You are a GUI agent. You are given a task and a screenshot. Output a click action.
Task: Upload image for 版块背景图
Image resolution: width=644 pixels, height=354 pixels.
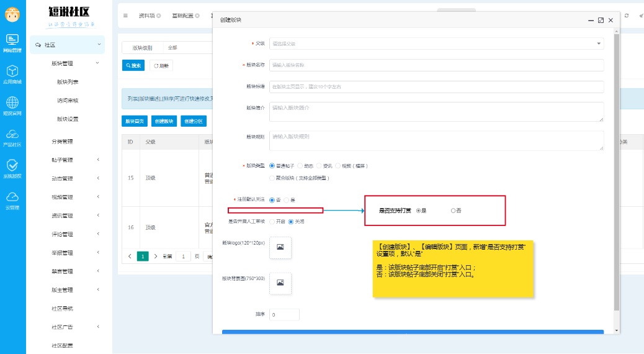pos(280,283)
